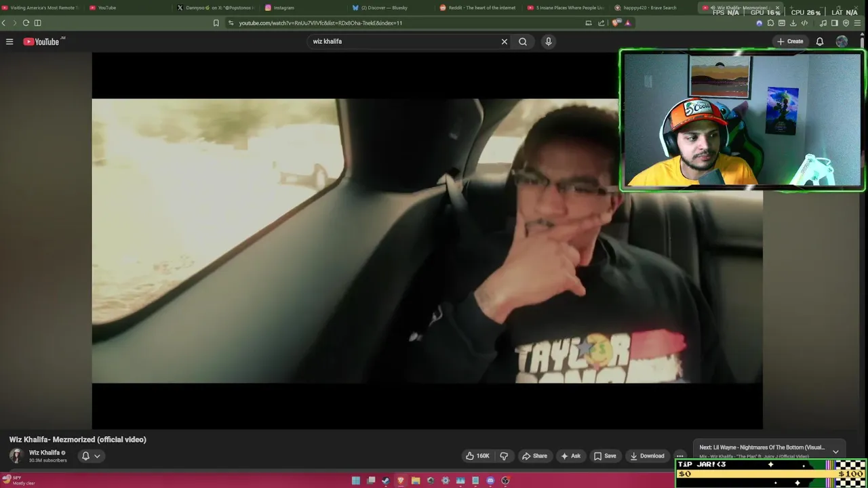Image resolution: width=868 pixels, height=488 pixels.
Task: Expand the Next playlist panel chevron
Action: [835, 451]
